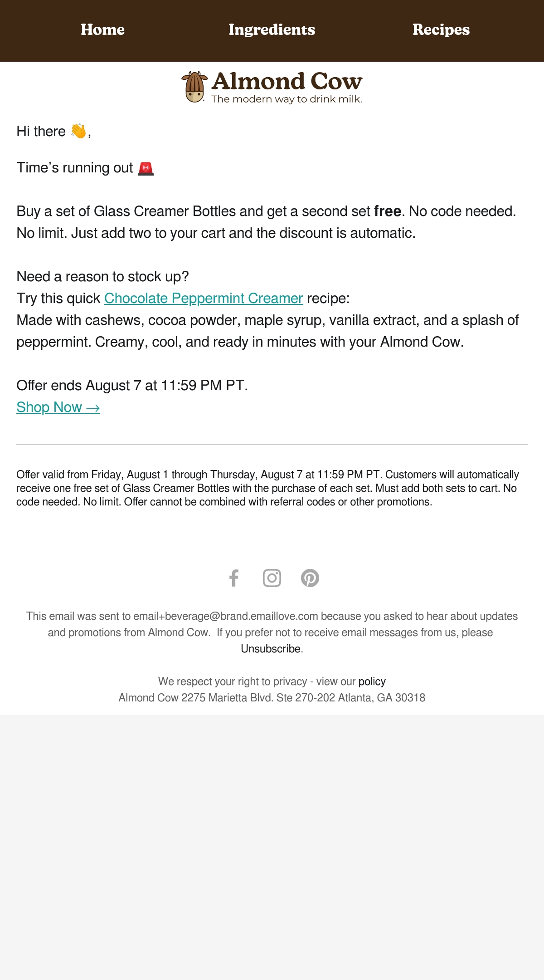Click the waving hand emoji
The height and width of the screenshot is (980, 544).
tap(78, 131)
